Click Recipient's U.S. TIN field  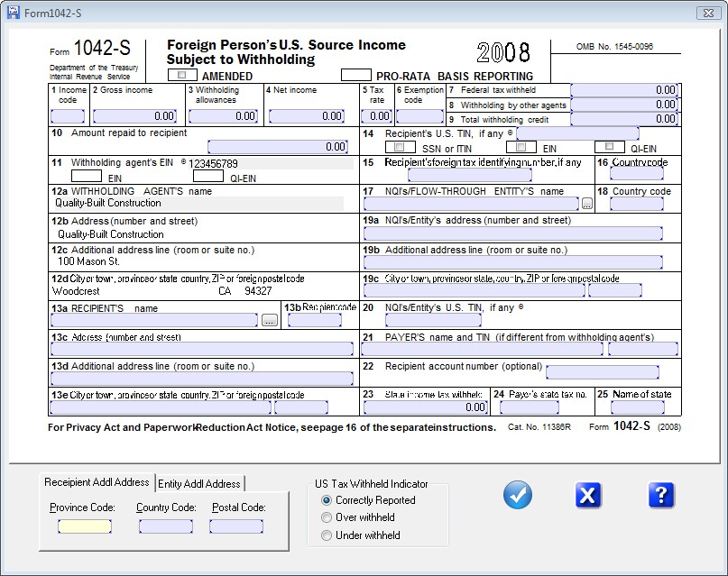[577, 133]
